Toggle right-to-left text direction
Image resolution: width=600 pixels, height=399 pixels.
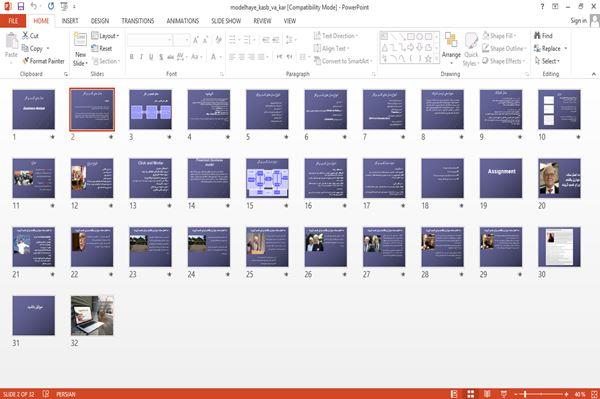click(x=290, y=57)
